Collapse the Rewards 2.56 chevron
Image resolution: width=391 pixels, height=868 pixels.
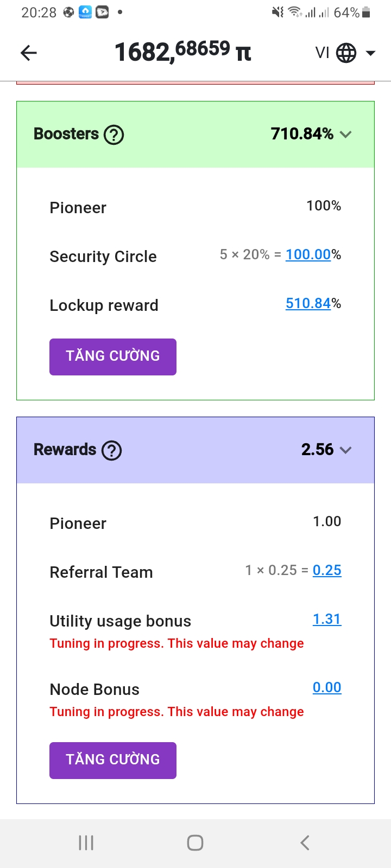click(x=346, y=450)
